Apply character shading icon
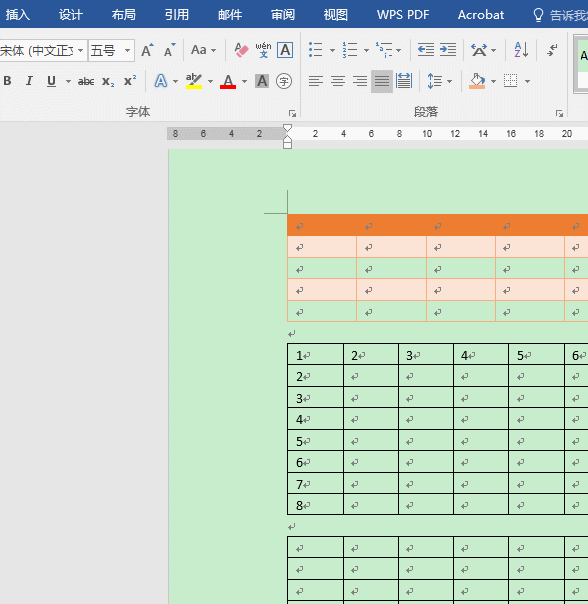Image resolution: width=588 pixels, height=604 pixels. (262, 81)
